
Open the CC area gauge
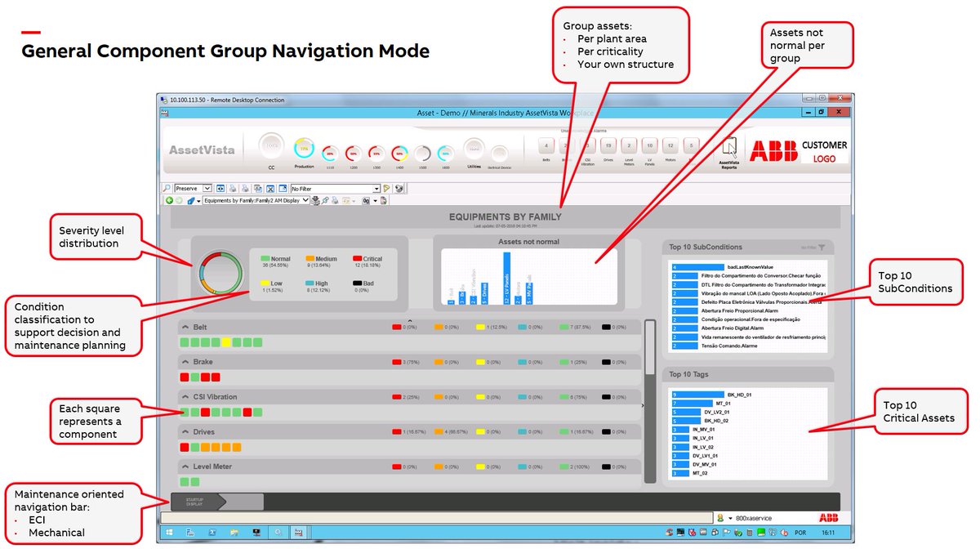271,145
